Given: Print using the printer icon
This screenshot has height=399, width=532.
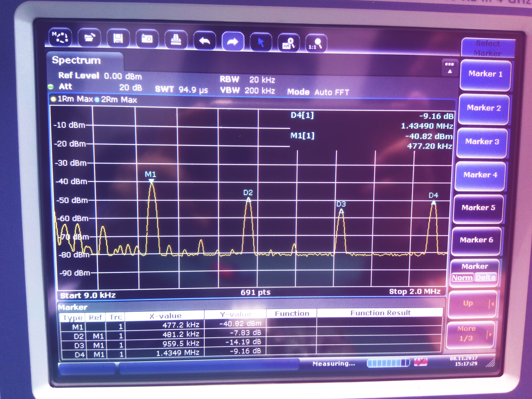Looking at the screenshot, I should [x=176, y=39].
